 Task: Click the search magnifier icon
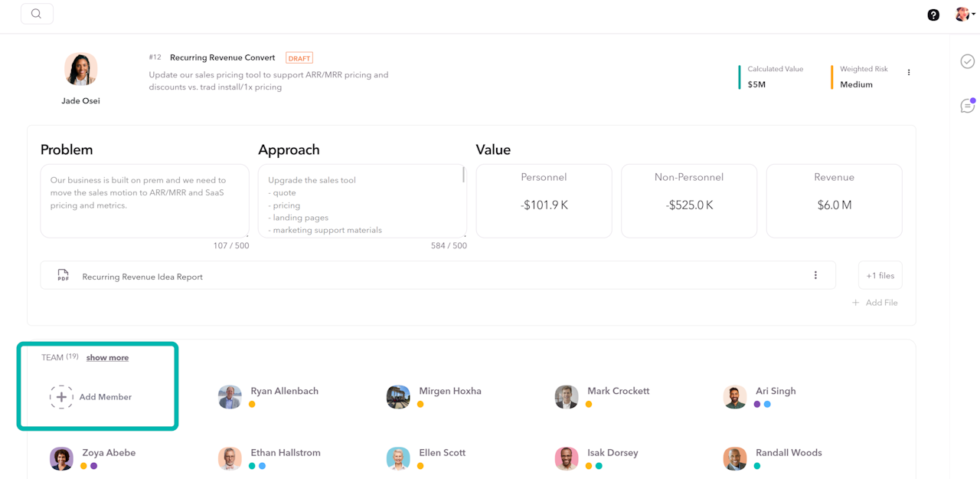coord(36,14)
